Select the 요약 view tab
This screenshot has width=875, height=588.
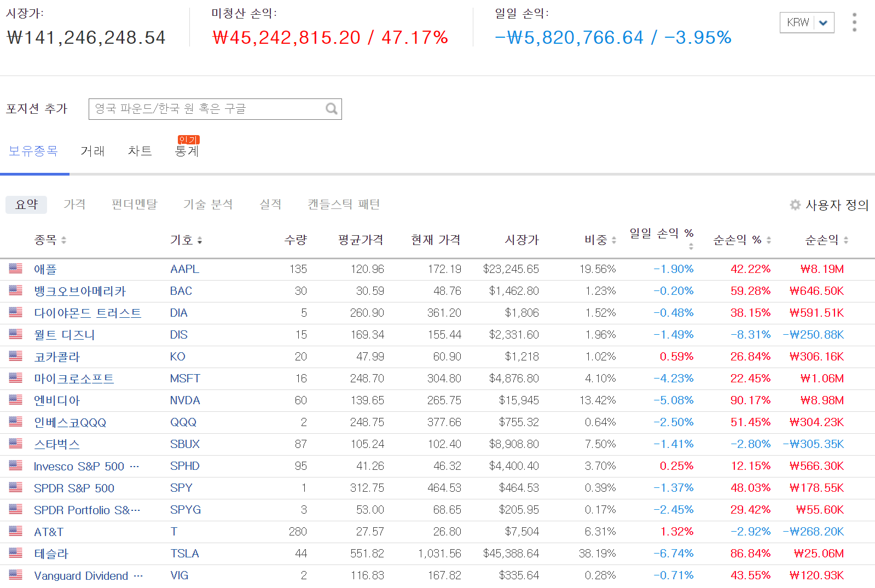(x=26, y=205)
